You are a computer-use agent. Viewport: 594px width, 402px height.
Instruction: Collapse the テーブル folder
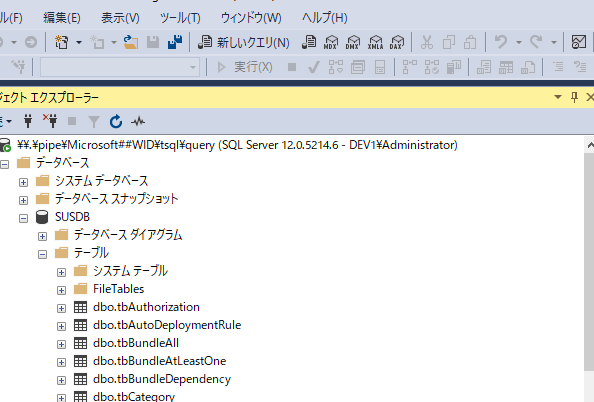[x=42, y=254]
